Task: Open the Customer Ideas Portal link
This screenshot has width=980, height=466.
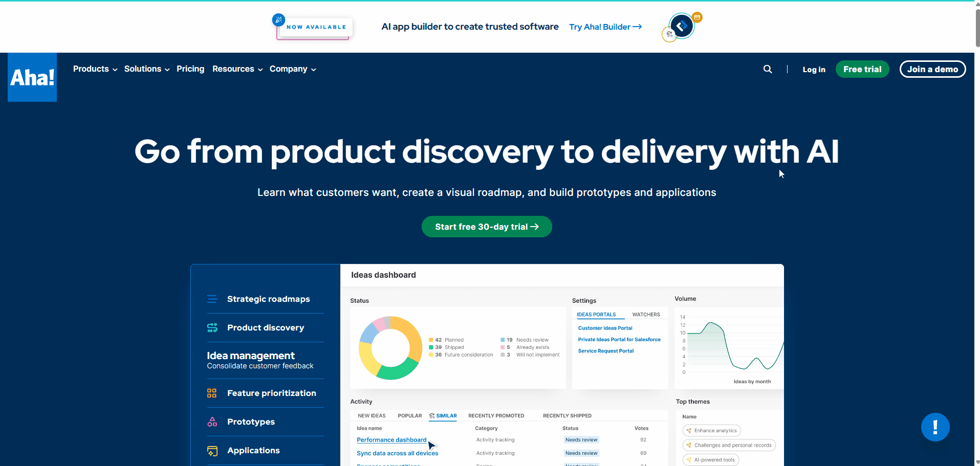Action: click(605, 328)
